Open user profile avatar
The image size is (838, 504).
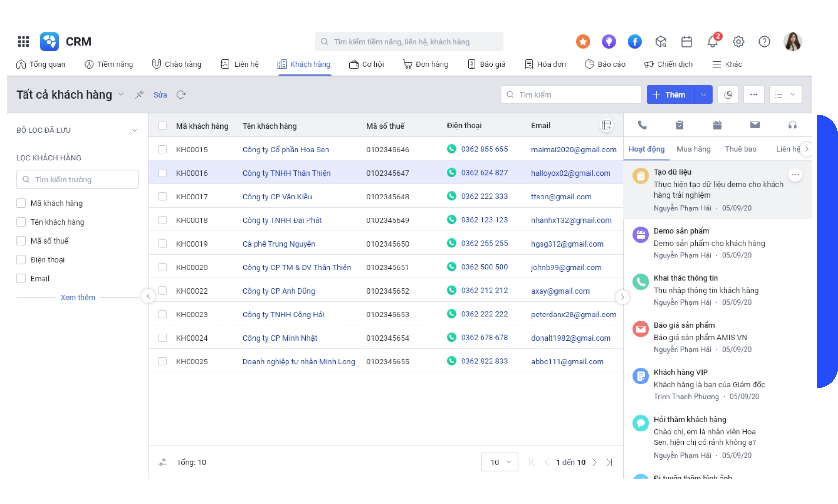point(793,42)
